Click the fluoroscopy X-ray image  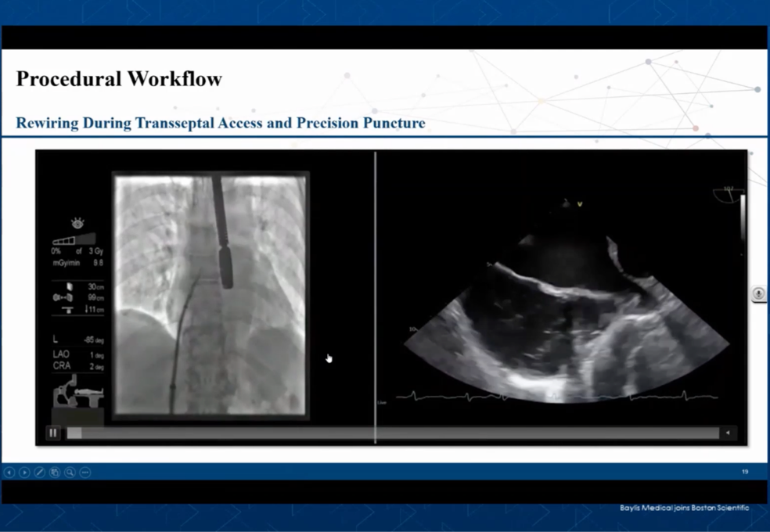[210, 293]
